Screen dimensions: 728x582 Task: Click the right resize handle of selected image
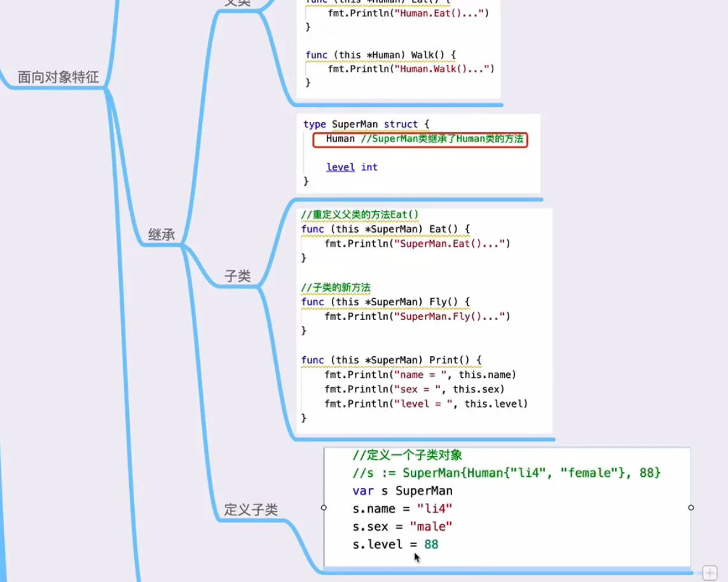click(x=691, y=508)
